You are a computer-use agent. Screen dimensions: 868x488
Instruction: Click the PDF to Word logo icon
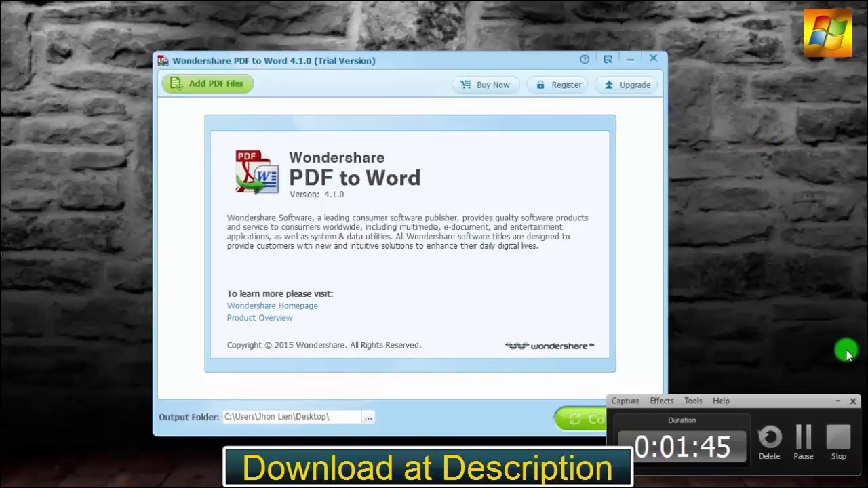point(257,172)
